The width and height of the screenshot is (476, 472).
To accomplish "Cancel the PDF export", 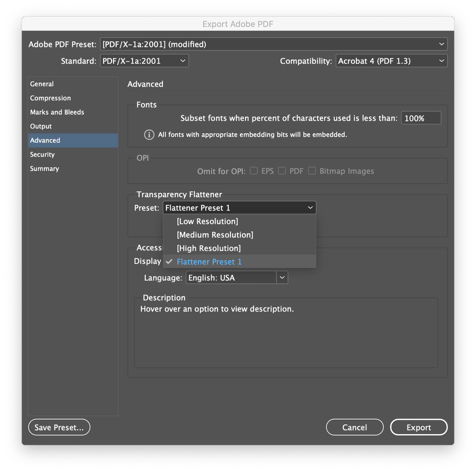I will (x=355, y=427).
